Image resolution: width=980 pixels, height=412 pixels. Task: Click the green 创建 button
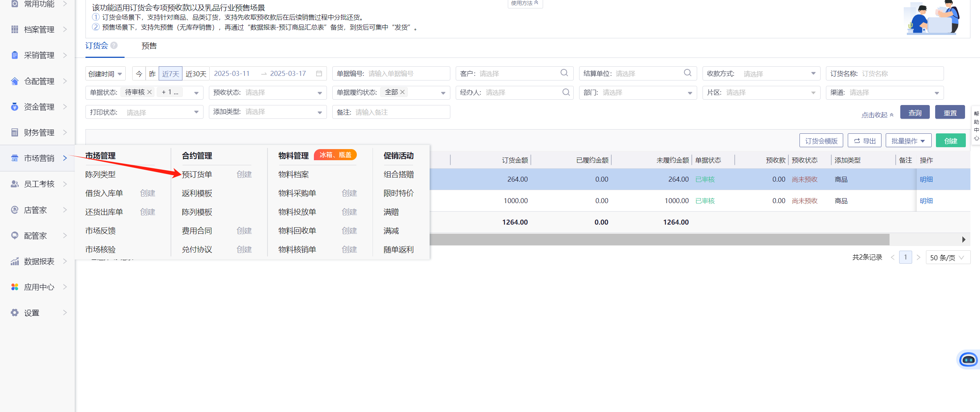point(950,141)
